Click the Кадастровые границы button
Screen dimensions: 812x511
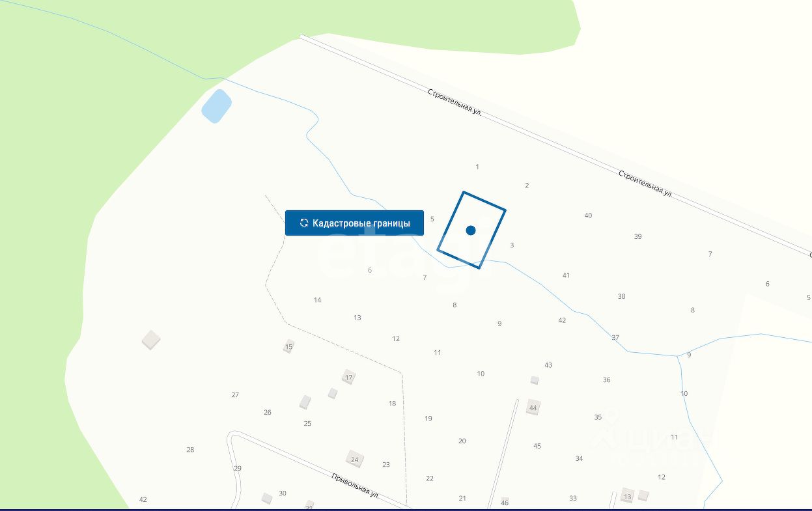[x=354, y=223]
